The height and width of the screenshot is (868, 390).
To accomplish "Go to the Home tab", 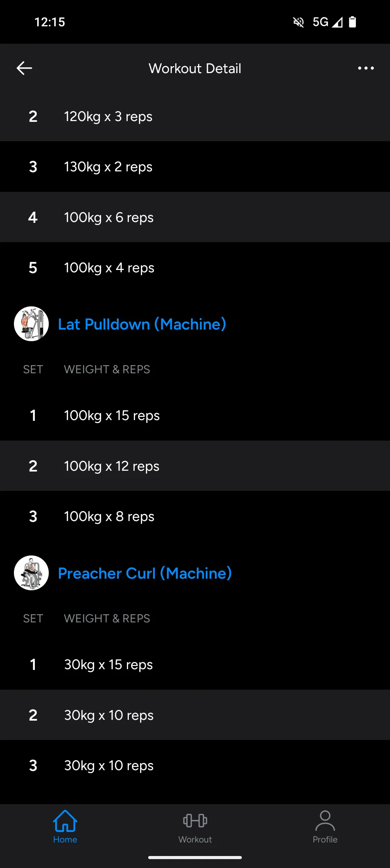I will tap(65, 826).
